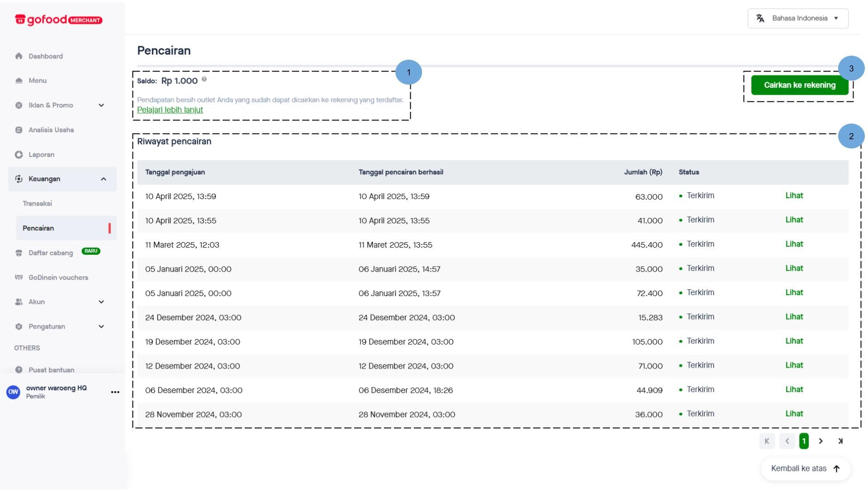Click the Saldo info tooltip icon
The width and height of the screenshot is (868, 492).
(204, 79)
